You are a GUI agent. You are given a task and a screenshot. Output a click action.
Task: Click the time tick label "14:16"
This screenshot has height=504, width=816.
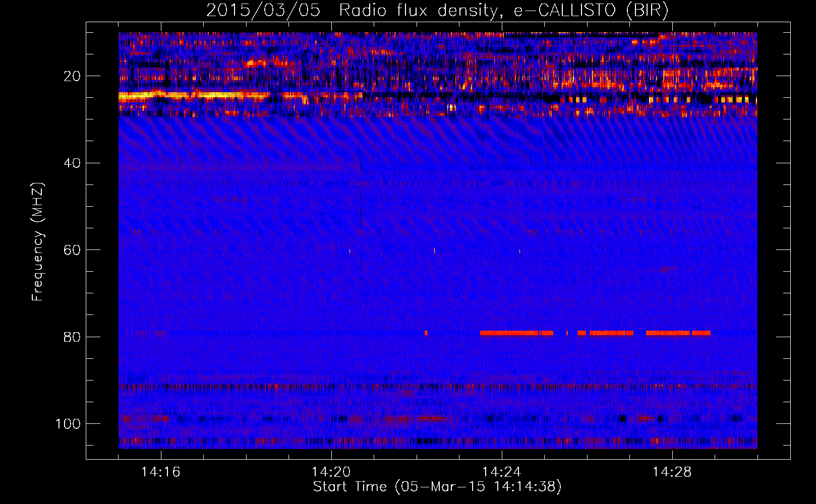coord(161,472)
